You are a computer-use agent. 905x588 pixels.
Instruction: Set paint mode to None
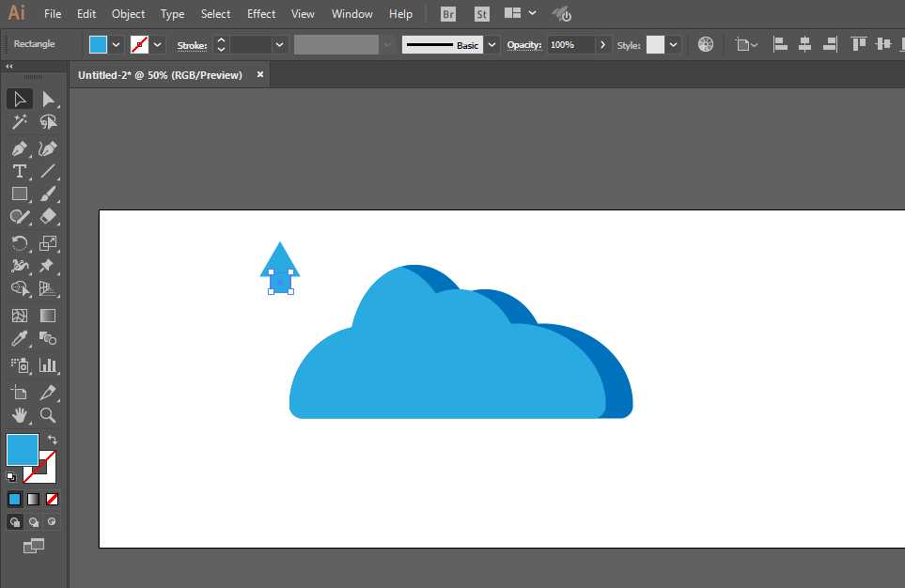coord(52,499)
